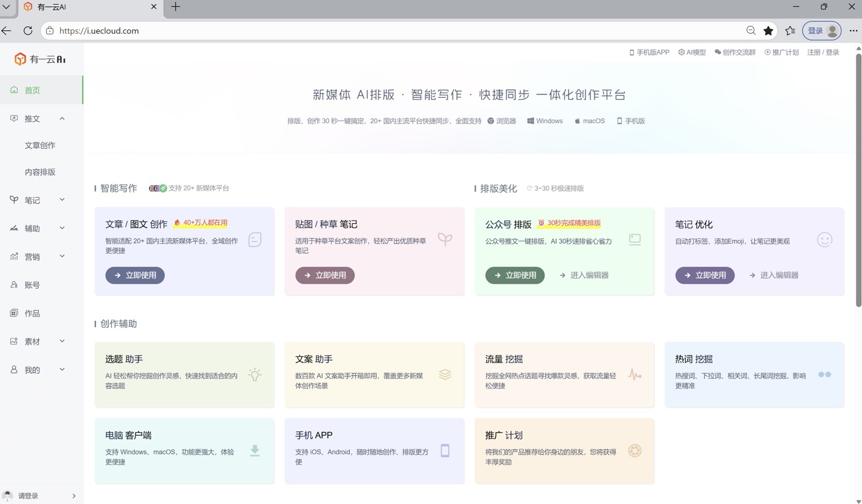Open the 推广计划 top link
The width and height of the screenshot is (862, 504).
tap(781, 52)
